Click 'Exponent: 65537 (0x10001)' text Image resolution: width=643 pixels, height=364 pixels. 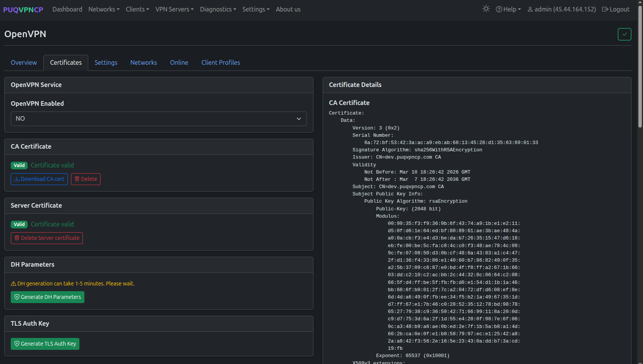[413, 356]
